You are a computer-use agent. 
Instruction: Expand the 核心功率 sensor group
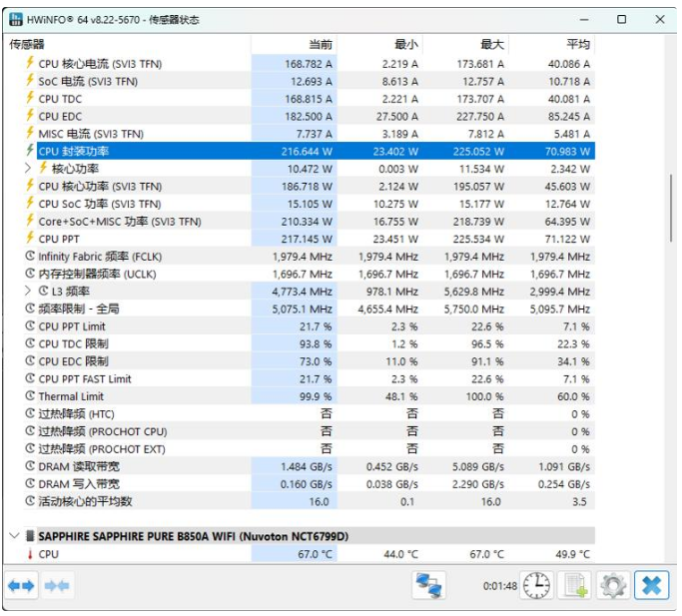click(x=28, y=169)
